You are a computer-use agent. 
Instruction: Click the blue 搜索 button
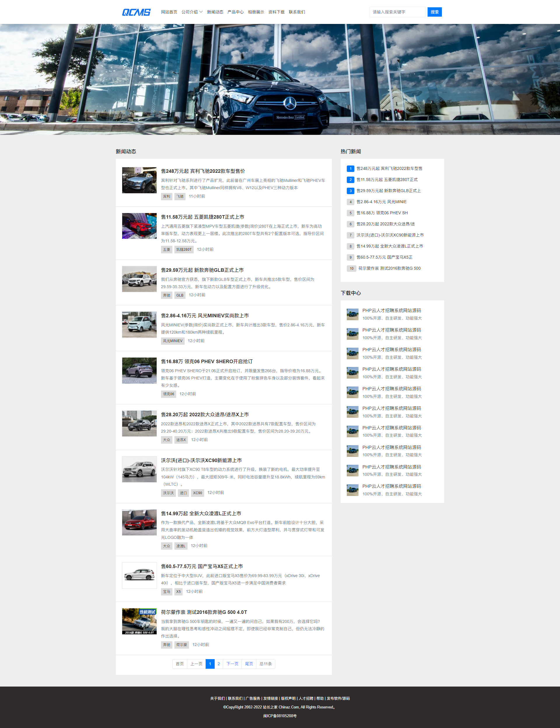[x=434, y=12]
